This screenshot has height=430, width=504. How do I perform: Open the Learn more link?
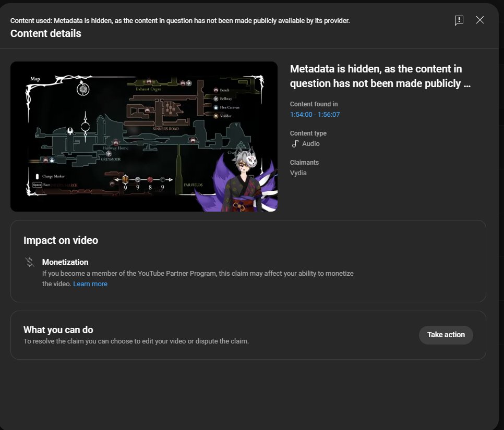[90, 284]
